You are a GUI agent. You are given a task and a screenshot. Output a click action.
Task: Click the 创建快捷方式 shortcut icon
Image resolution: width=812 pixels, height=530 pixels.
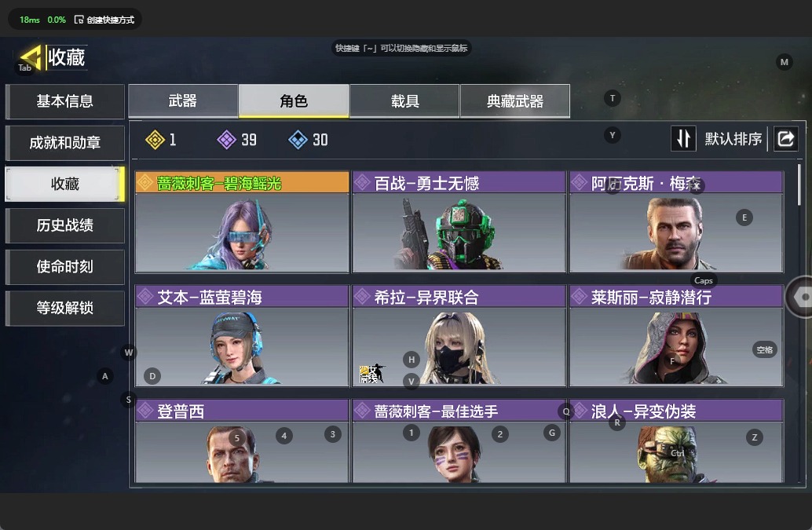click(x=79, y=20)
